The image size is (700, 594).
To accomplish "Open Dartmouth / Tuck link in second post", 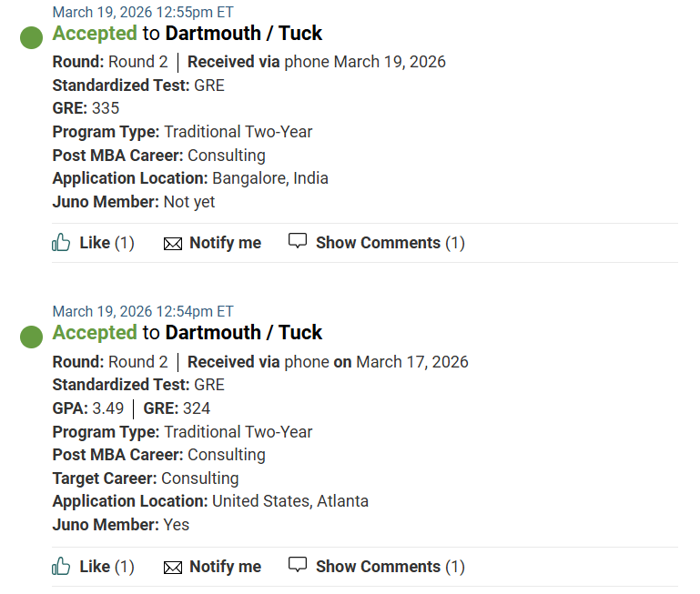I will (244, 333).
